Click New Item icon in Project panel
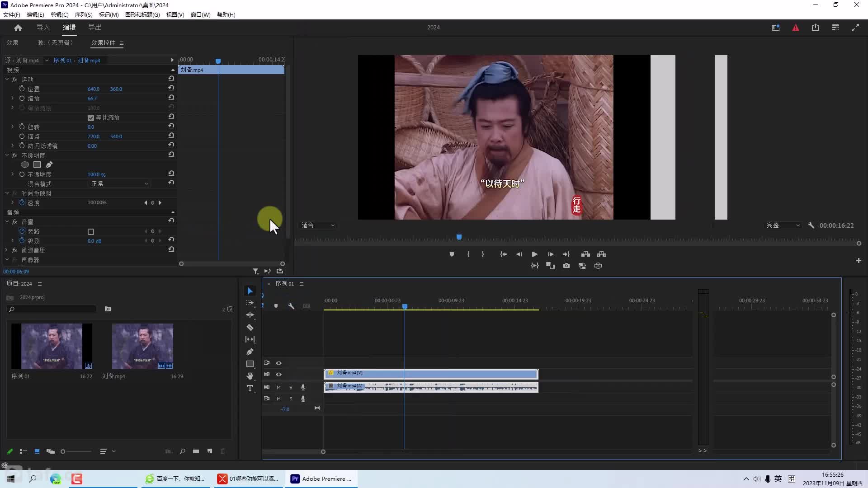Image resolution: width=868 pixels, height=488 pixels. [210, 451]
